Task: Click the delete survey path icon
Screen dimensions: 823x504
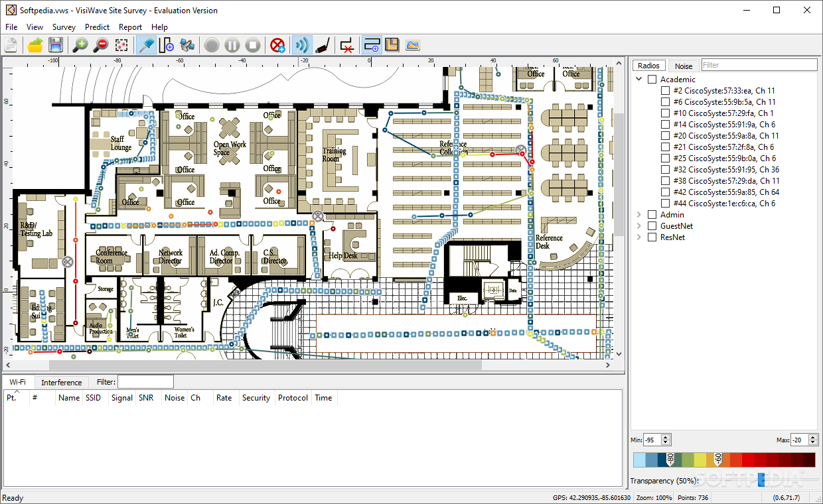Action: pos(347,45)
